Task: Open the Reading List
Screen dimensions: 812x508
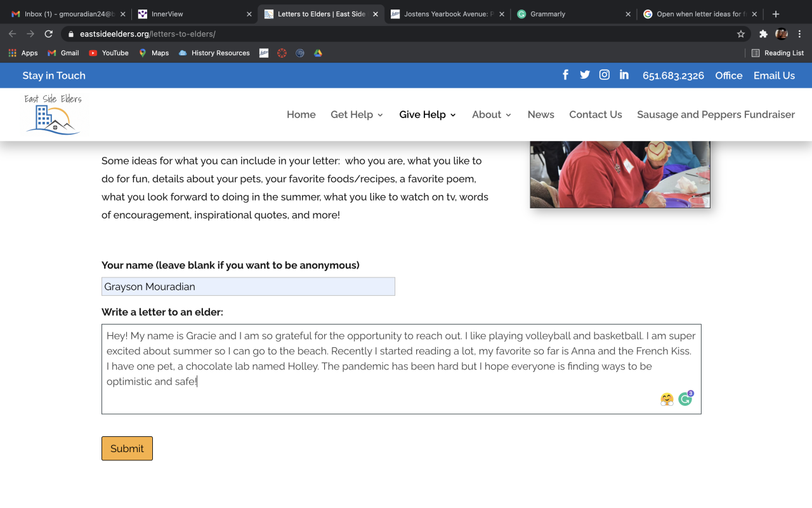Action: (778, 53)
